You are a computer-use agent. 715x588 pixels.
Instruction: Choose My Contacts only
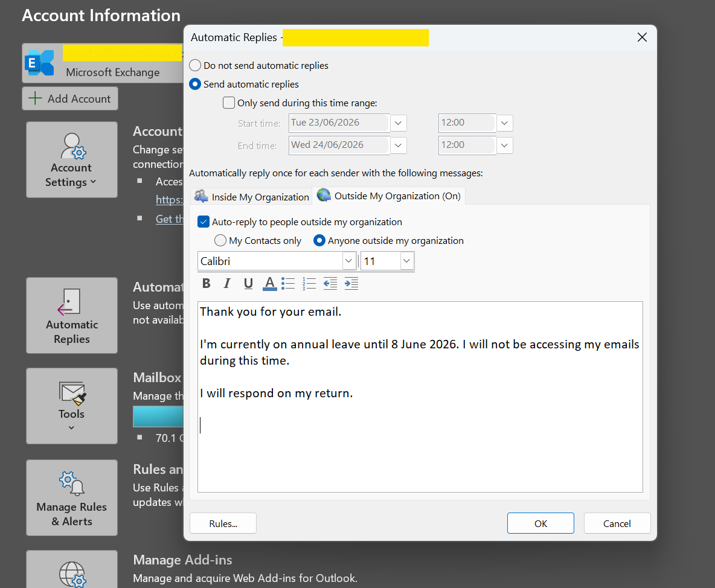pyautogui.click(x=220, y=240)
